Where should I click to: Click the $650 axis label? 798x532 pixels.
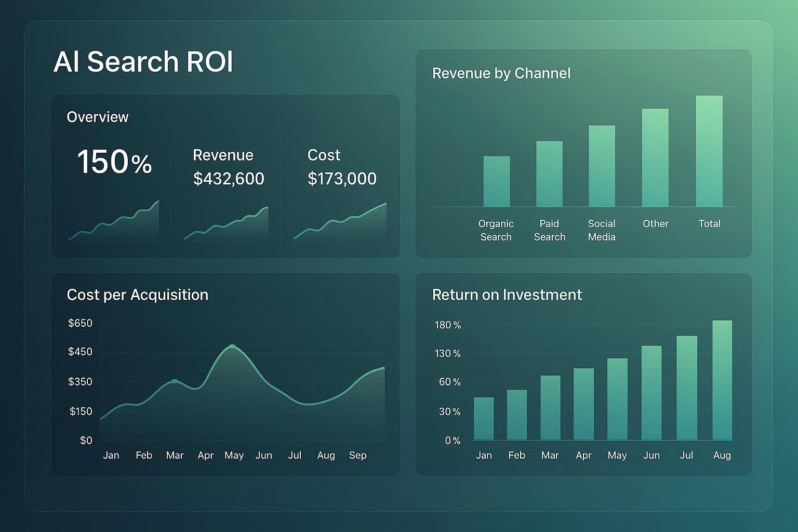[81, 323]
